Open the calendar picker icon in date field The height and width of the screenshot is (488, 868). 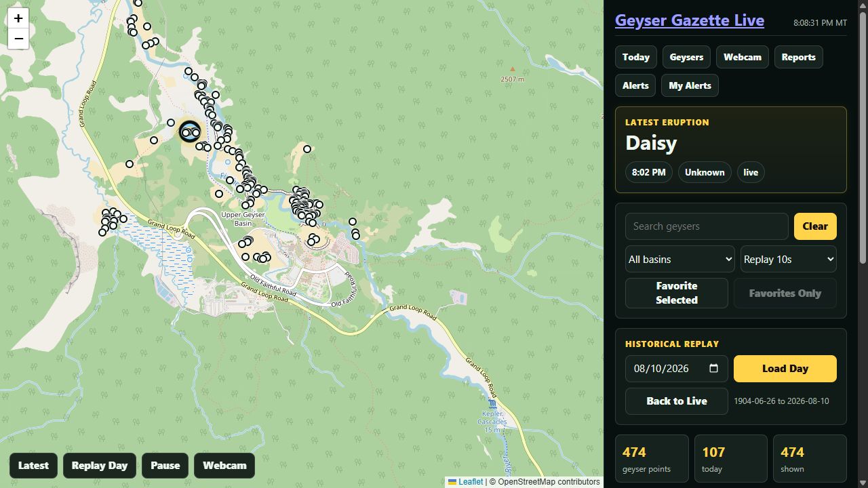[x=713, y=369]
